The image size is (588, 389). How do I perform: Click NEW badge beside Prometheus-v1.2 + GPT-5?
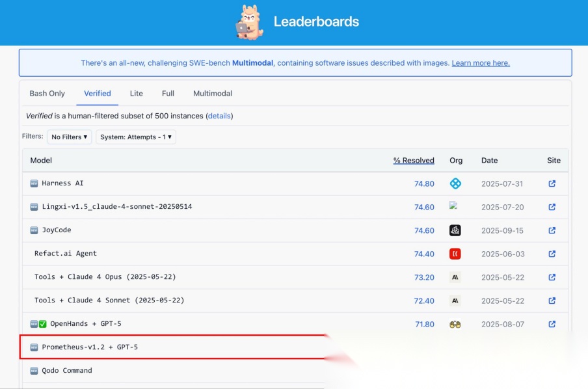point(34,347)
